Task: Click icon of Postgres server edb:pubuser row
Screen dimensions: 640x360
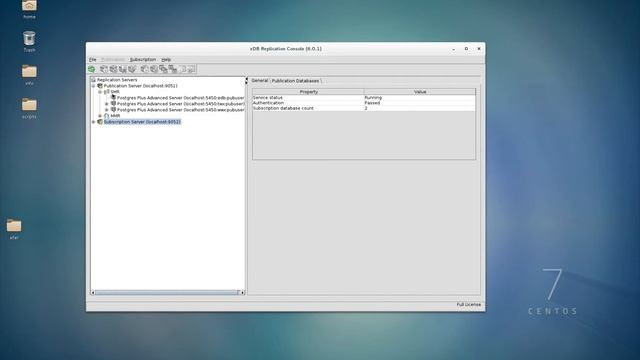Action: click(113, 98)
